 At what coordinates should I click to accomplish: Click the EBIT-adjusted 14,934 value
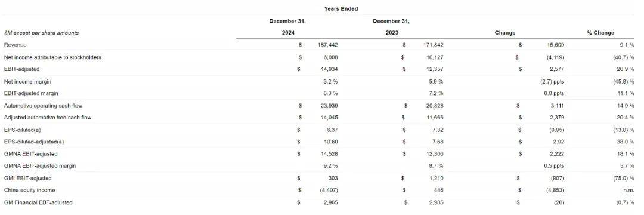(x=330, y=69)
